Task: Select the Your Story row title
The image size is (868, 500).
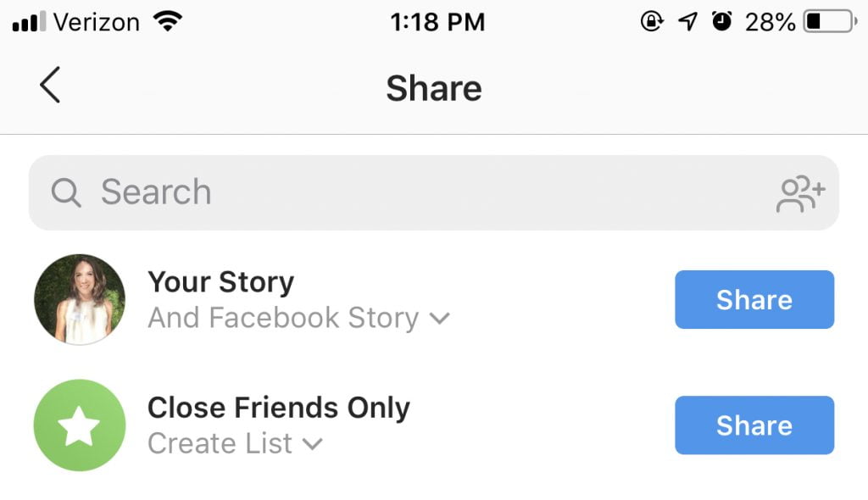Action: pos(221,282)
